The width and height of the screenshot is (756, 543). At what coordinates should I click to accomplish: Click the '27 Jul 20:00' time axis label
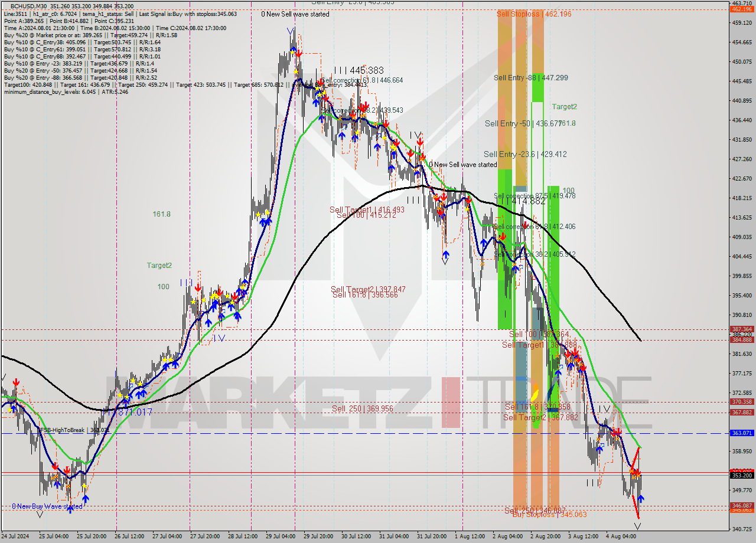pos(206,537)
